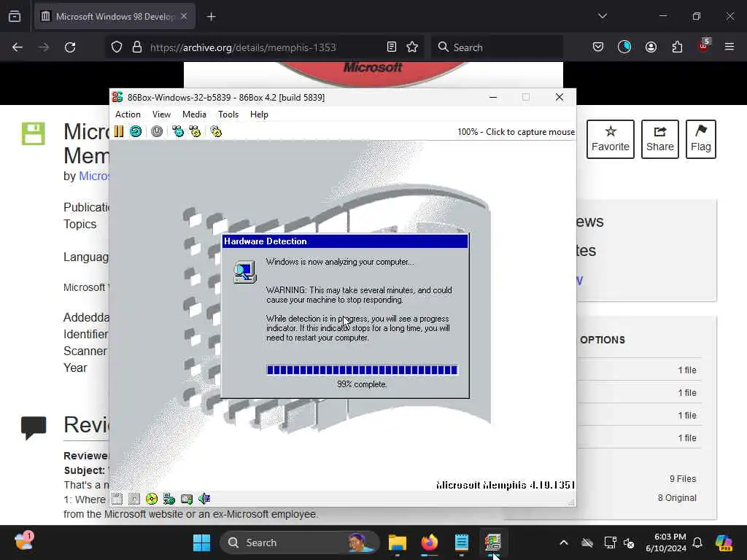Open the Tools menu in 86Box
The width and height of the screenshot is (747, 560).
228,114
